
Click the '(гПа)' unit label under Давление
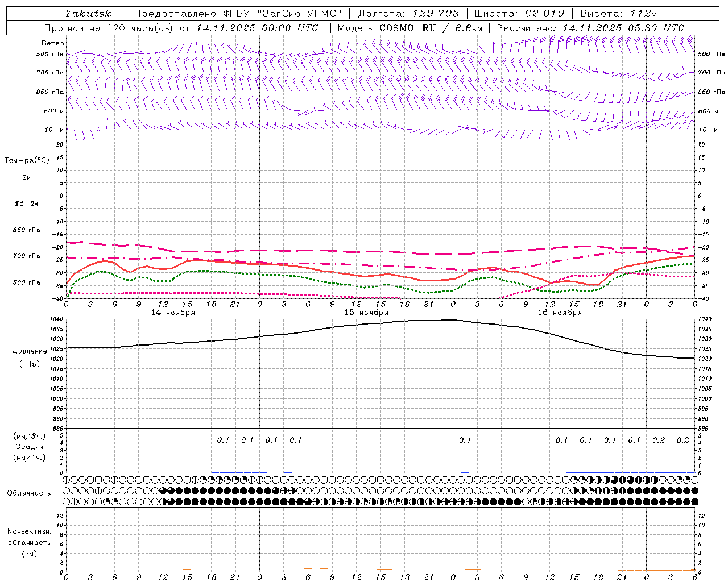pyautogui.click(x=30, y=364)
